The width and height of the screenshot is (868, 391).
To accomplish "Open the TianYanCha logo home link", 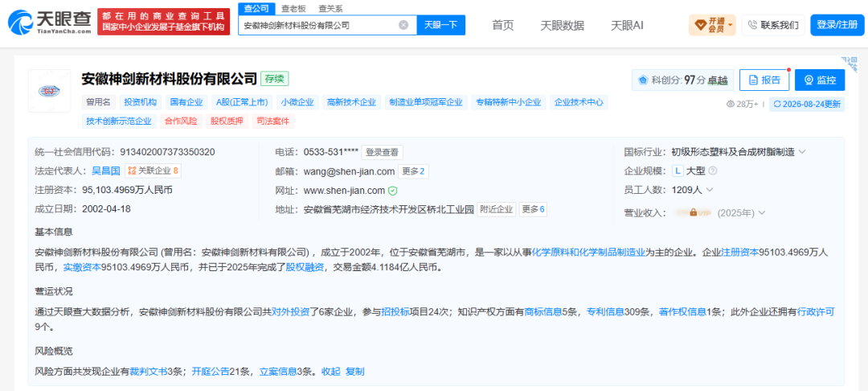I will click(49, 23).
